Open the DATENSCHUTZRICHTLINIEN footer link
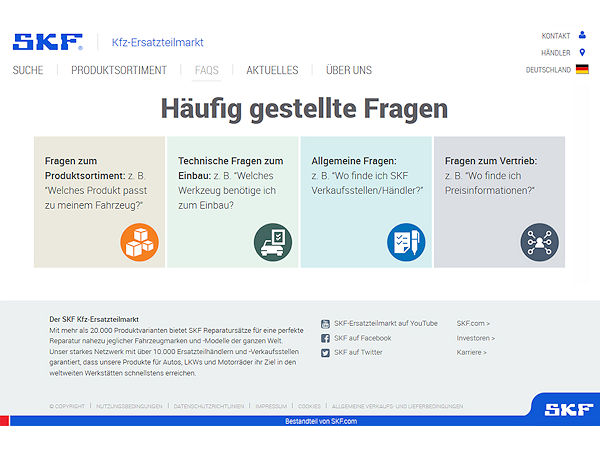Image resolution: width=600 pixels, height=450 pixels. coord(209,406)
